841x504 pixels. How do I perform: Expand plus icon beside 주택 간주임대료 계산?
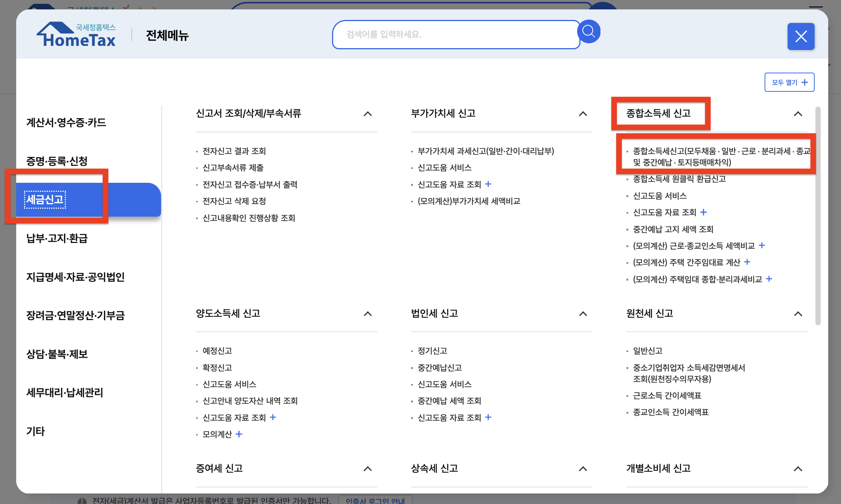pos(747,262)
